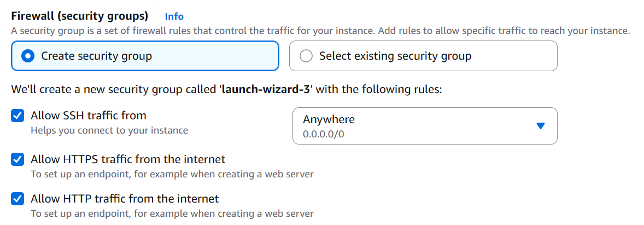Click the 'Create security group' tile text
This screenshot has height=225, width=644.
[x=97, y=56]
